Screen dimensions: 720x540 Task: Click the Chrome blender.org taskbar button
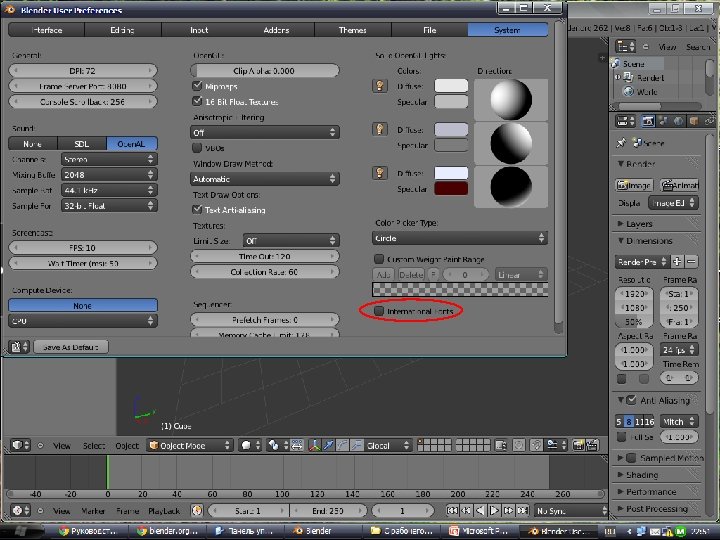point(167,530)
